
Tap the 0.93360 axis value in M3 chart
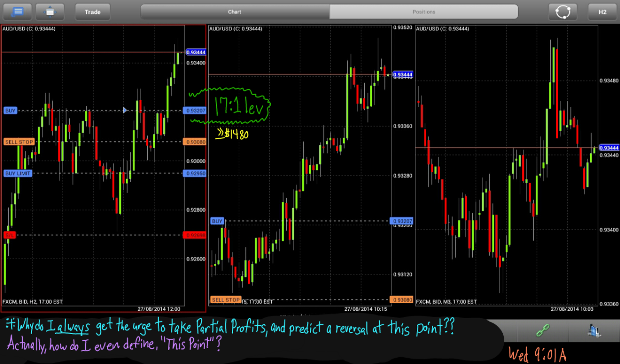click(x=609, y=304)
